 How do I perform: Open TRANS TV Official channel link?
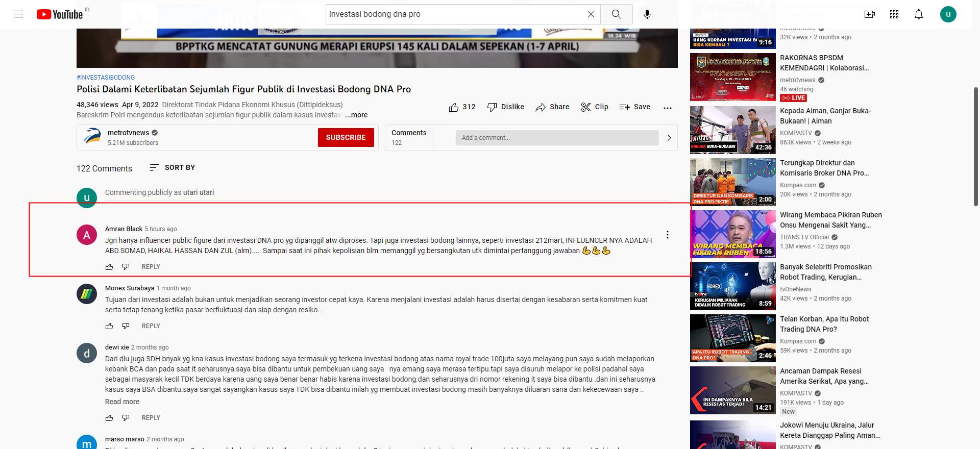(x=804, y=237)
